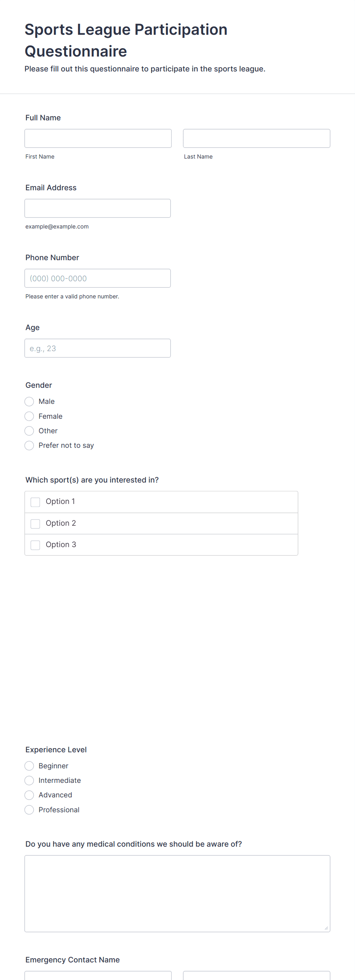Screen dimensions: 355x980
Task: Click the Phone Number input field
Action: tap(97, 278)
